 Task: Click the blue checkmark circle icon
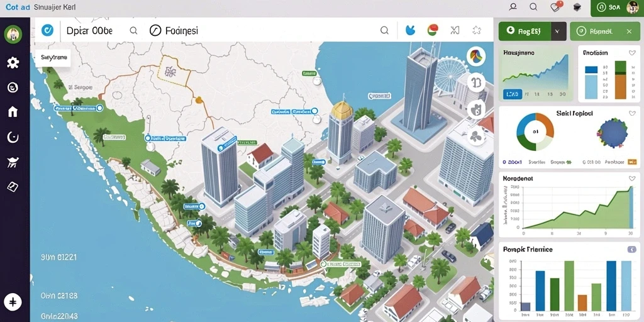point(48,30)
